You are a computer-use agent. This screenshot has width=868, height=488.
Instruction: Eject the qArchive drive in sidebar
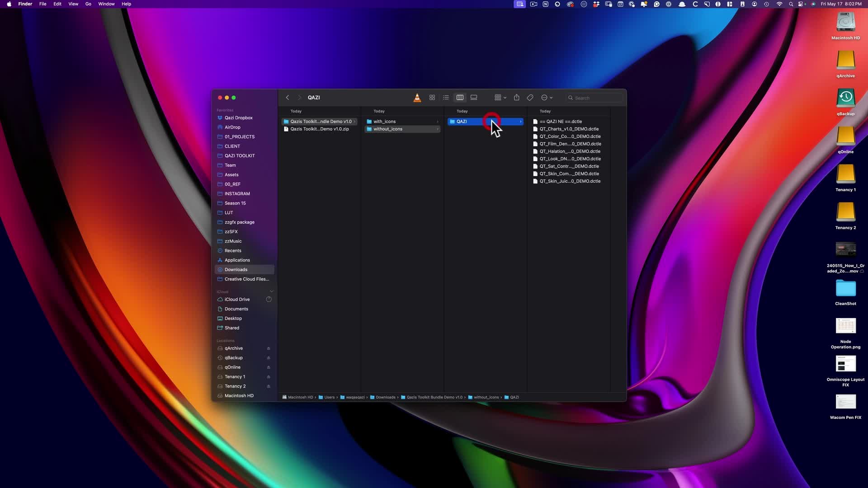coord(269,348)
